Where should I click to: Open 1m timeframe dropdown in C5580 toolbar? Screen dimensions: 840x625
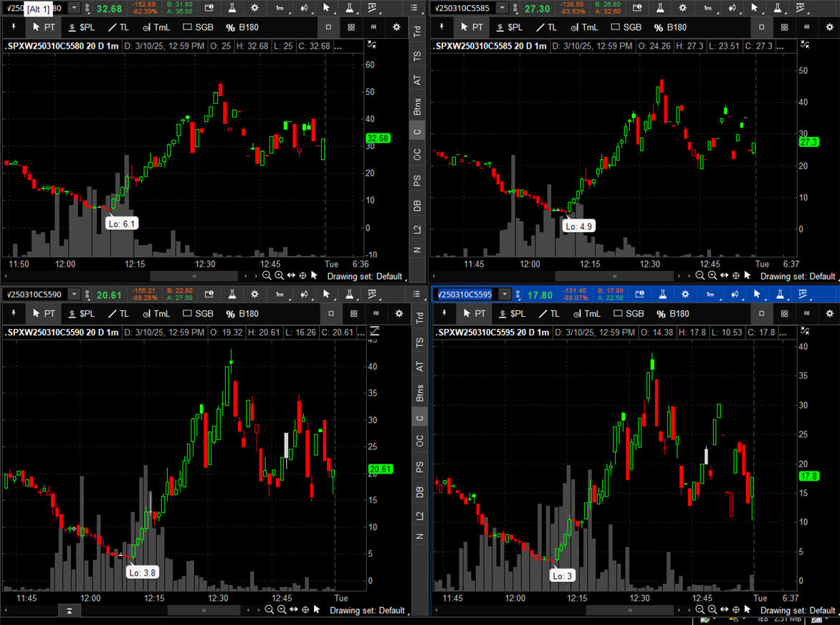pyautogui.click(x=281, y=8)
